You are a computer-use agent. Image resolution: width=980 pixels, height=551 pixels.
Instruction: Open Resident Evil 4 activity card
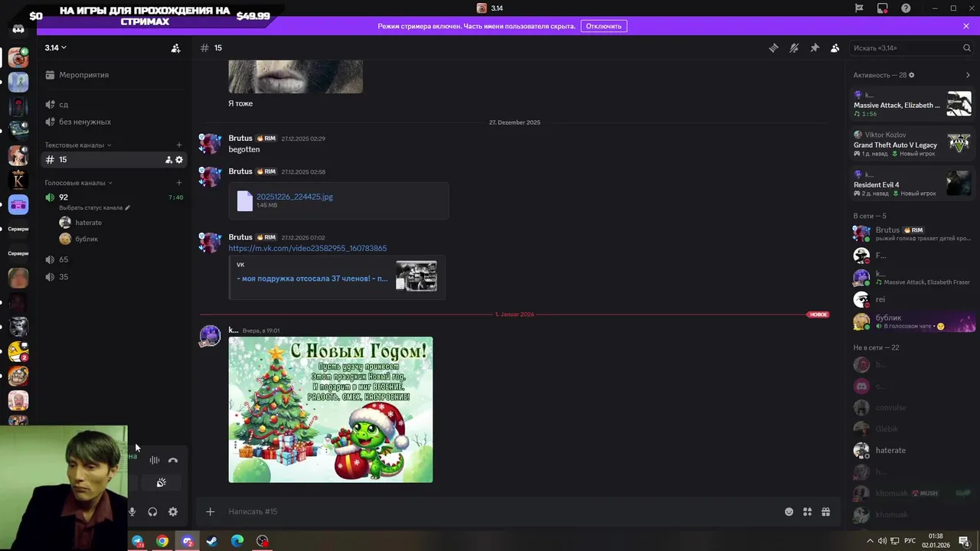coord(912,184)
